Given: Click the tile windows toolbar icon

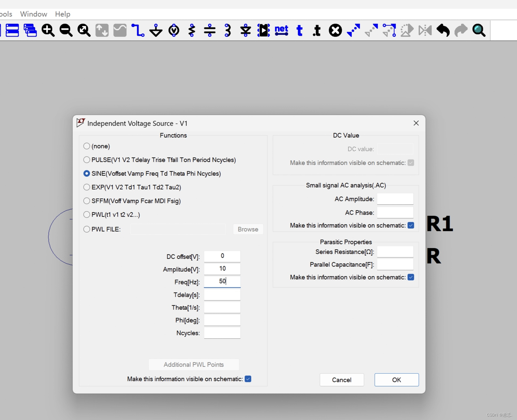Looking at the screenshot, I should coord(12,30).
